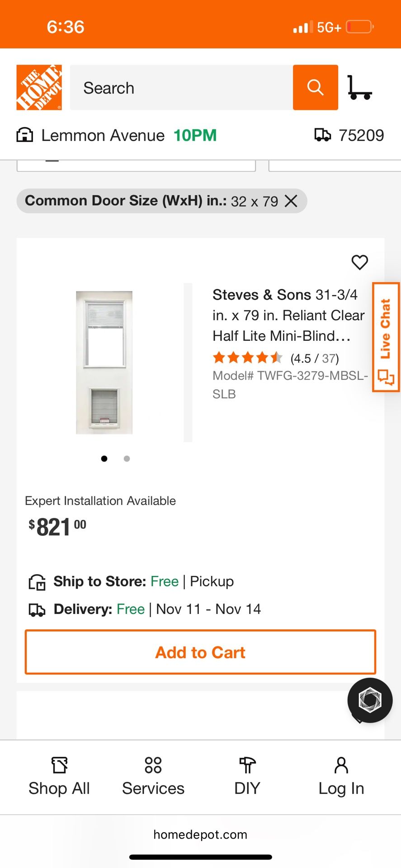Open the shopping cart
Screen dimensions: 401x868
pyautogui.click(x=360, y=87)
